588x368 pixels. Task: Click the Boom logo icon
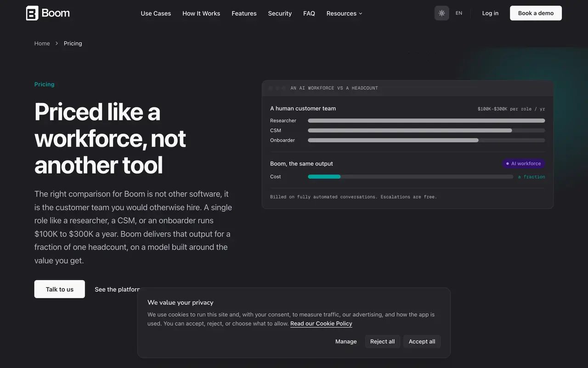pos(32,13)
